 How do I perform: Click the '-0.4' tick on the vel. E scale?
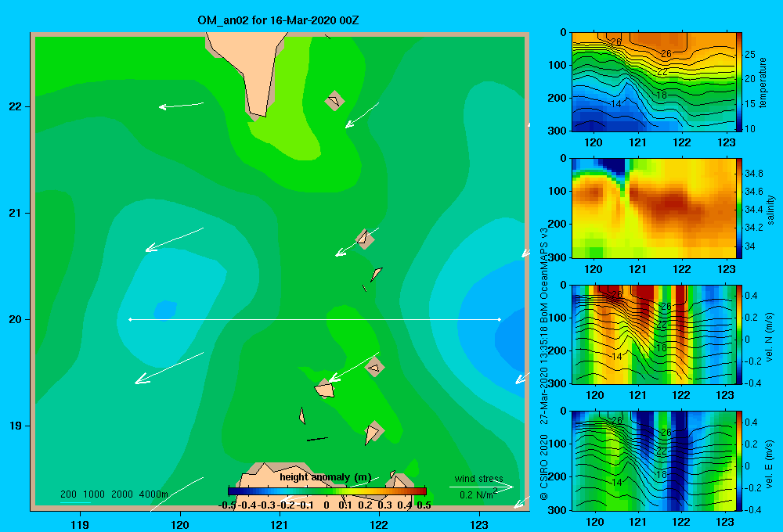[x=752, y=509]
